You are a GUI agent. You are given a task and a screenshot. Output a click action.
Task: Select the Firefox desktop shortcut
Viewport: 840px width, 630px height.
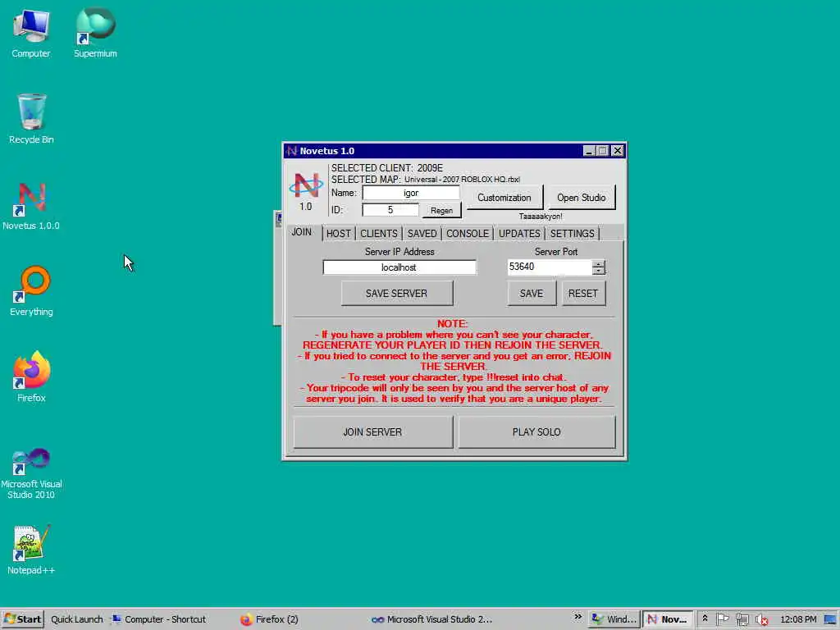(31, 377)
